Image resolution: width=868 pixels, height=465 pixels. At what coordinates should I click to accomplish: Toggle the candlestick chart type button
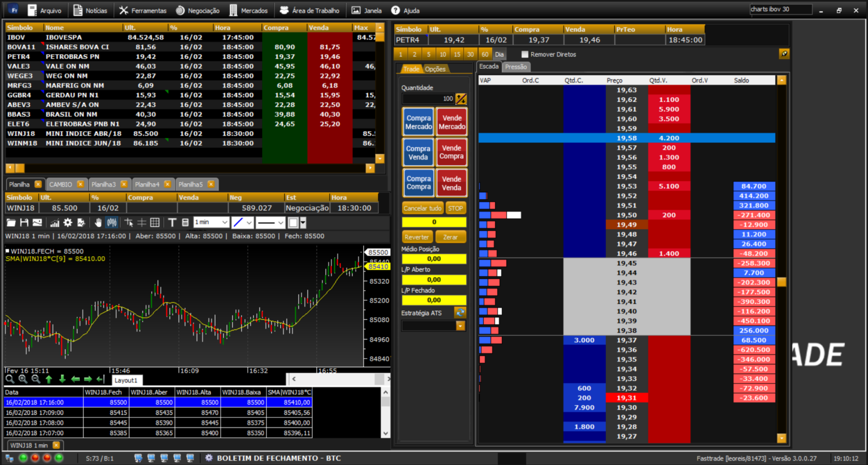(112, 223)
